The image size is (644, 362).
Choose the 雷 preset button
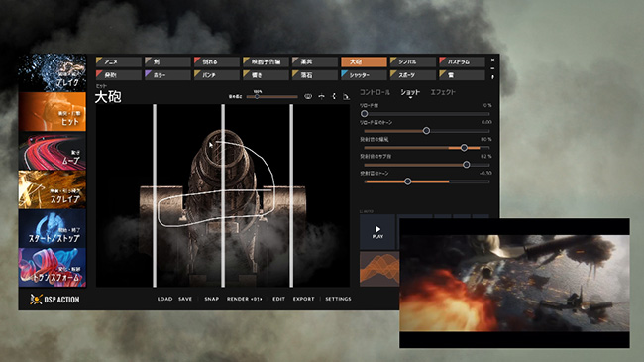(x=462, y=74)
